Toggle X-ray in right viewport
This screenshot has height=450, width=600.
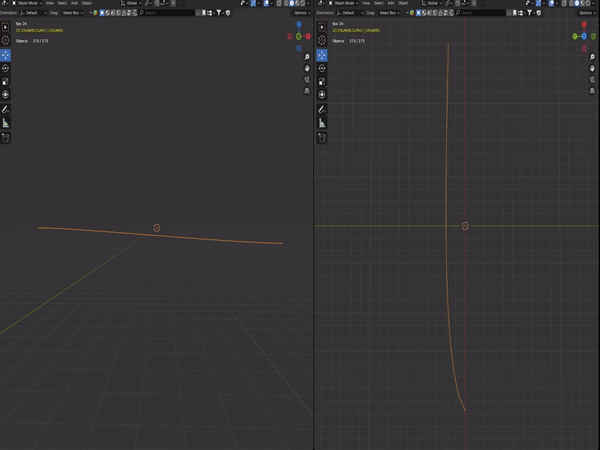click(564, 3)
